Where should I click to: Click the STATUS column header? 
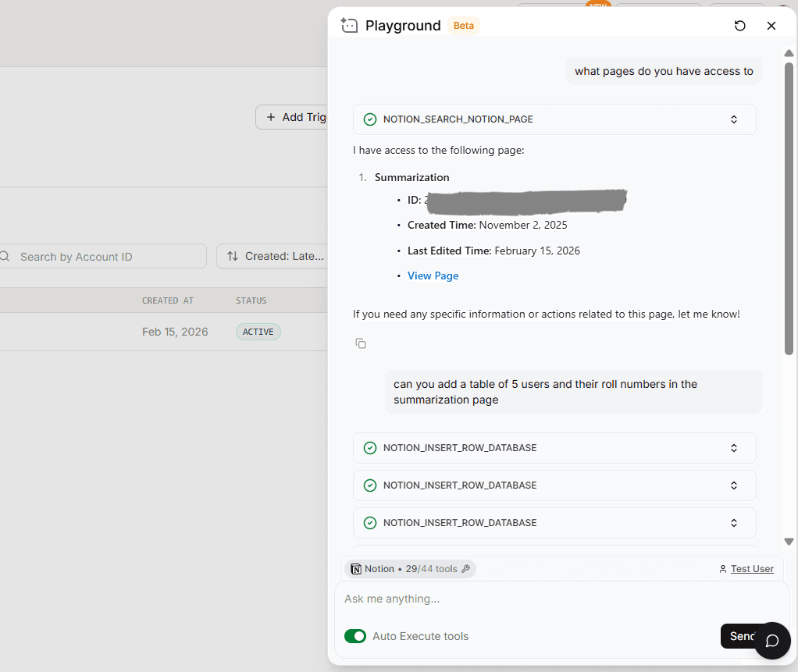tap(251, 300)
